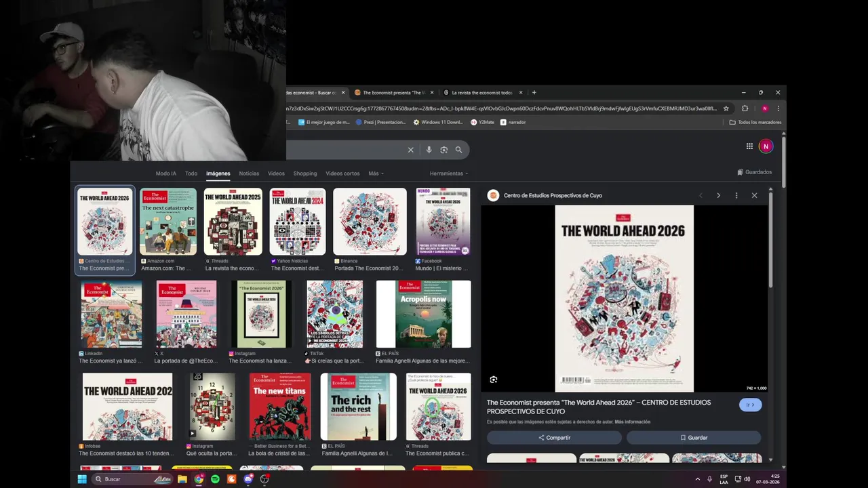The width and height of the screenshot is (868, 488).
Task: Start voice search with microphone icon
Action: 429,150
